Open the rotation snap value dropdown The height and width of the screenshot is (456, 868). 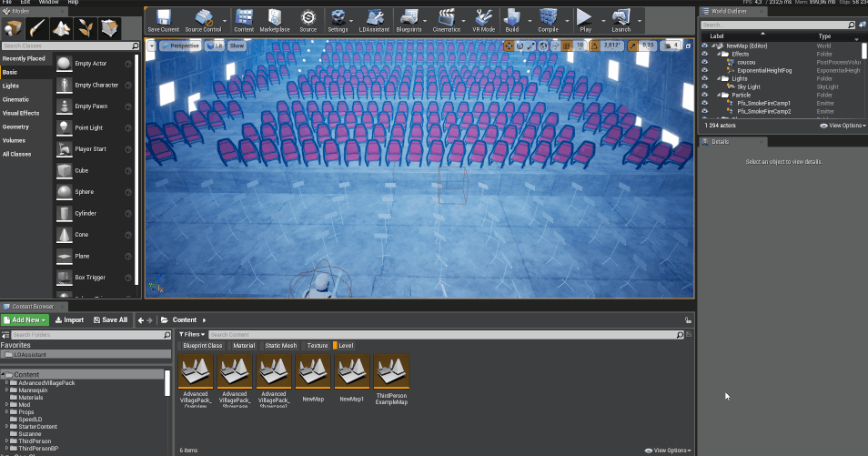coord(611,46)
